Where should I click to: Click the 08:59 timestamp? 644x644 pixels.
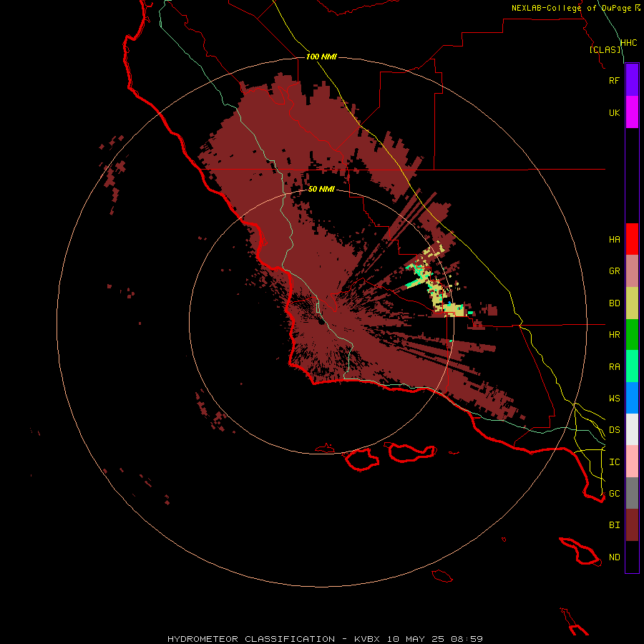pyautogui.click(x=467, y=639)
